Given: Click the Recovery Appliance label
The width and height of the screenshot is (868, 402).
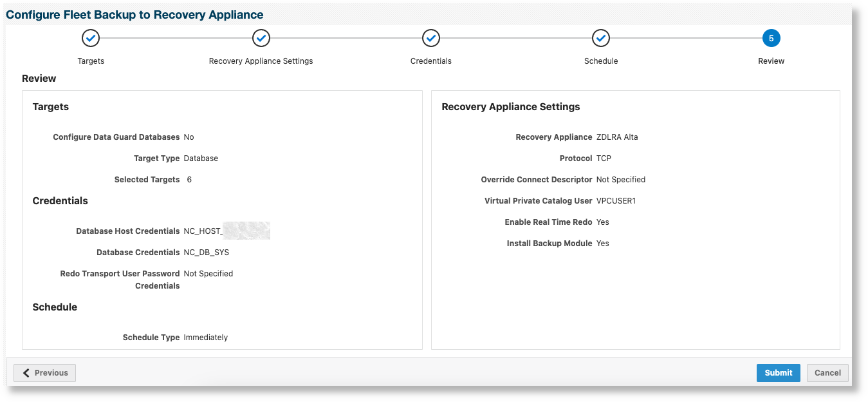Looking at the screenshot, I should coord(554,137).
